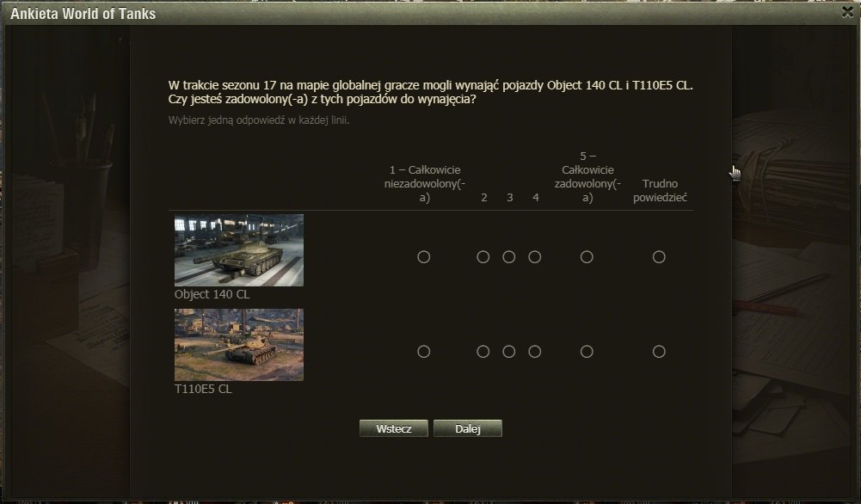Screen dimensions: 861x504
Task: Select rating 4 for T110E5 CL
Action: 535,352
